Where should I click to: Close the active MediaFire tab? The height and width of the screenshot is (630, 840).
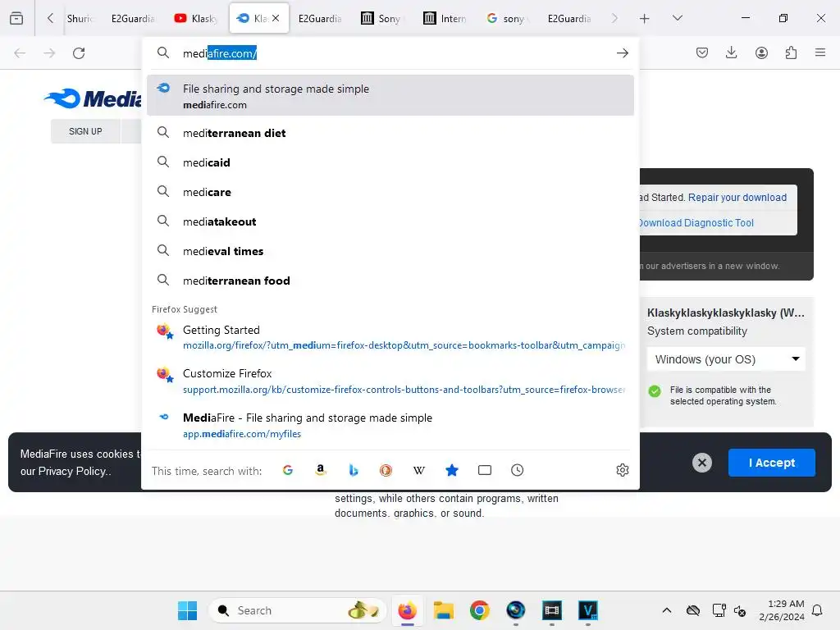point(276,18)
